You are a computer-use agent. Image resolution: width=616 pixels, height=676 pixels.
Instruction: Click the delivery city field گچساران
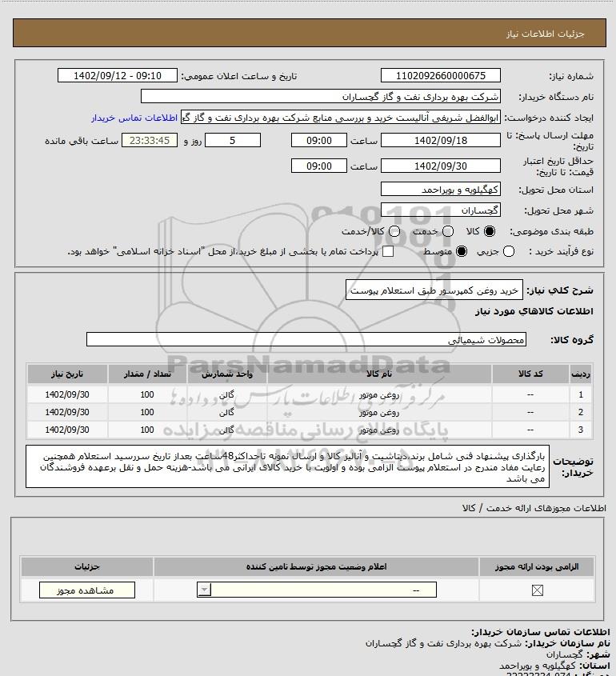(x=441, y=210)
